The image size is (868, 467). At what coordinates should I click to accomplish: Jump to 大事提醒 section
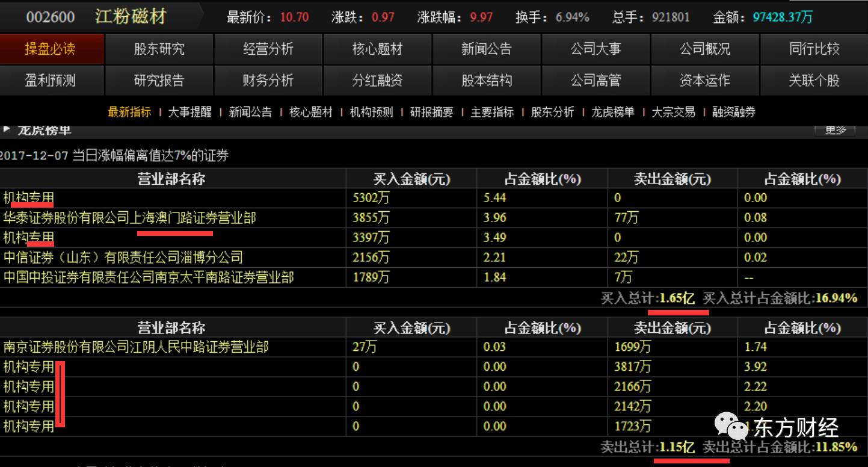click(190, 112)
